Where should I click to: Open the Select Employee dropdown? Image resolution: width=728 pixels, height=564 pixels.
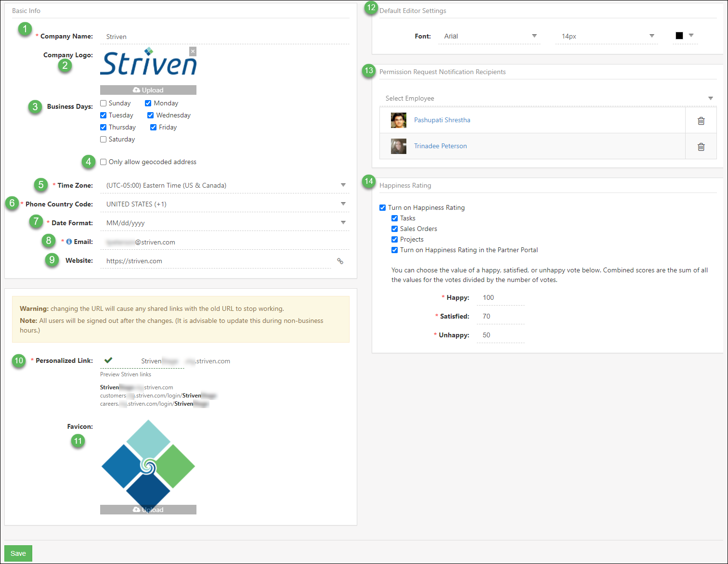tap(548, 98)
